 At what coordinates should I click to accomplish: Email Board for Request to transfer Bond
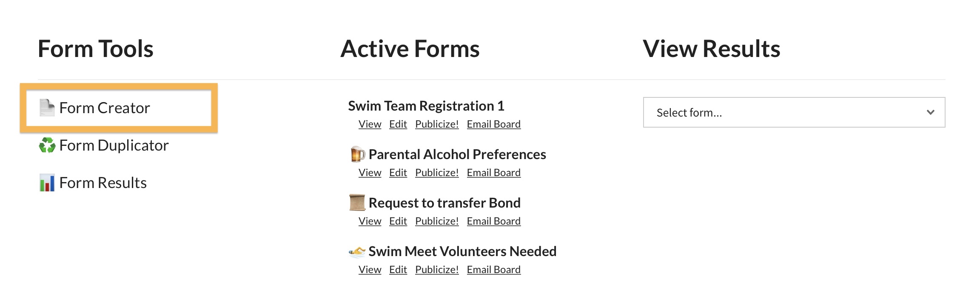[493, 221]
